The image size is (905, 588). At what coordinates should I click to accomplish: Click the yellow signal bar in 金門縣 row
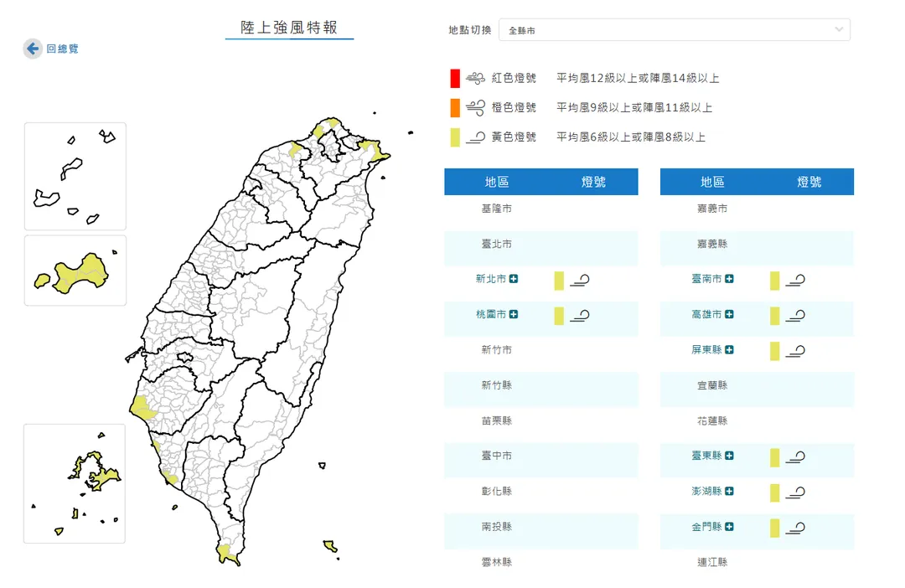click(x=774, y=528)
